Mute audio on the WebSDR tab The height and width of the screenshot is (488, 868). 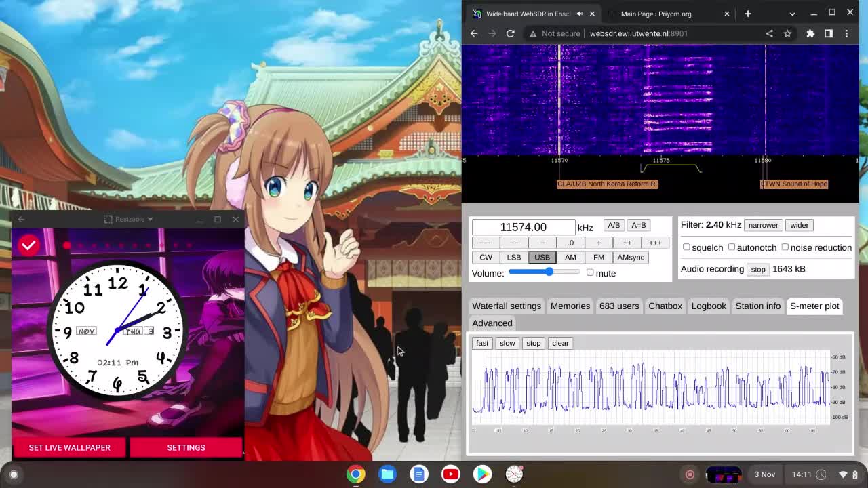click(580, 14)
